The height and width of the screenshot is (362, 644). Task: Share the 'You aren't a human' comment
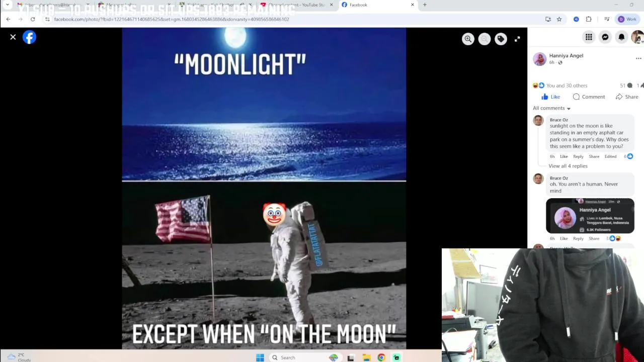[594, 238]
